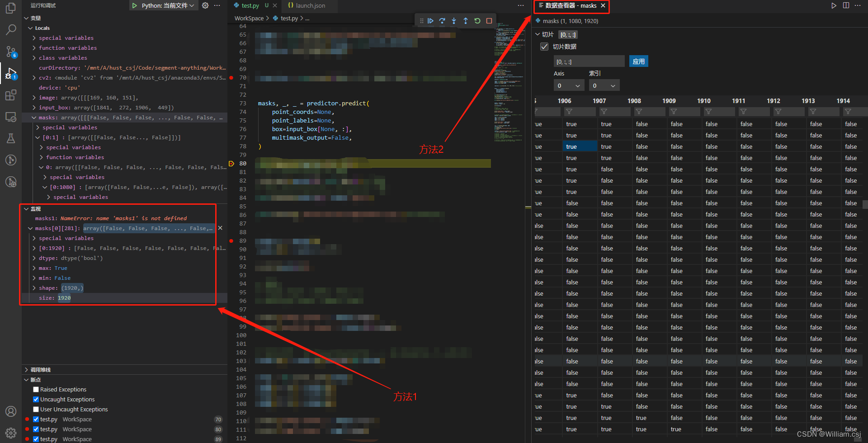This screenshot has width=868, height=443.
Task: Click slice expression input field
Action: 589,61
